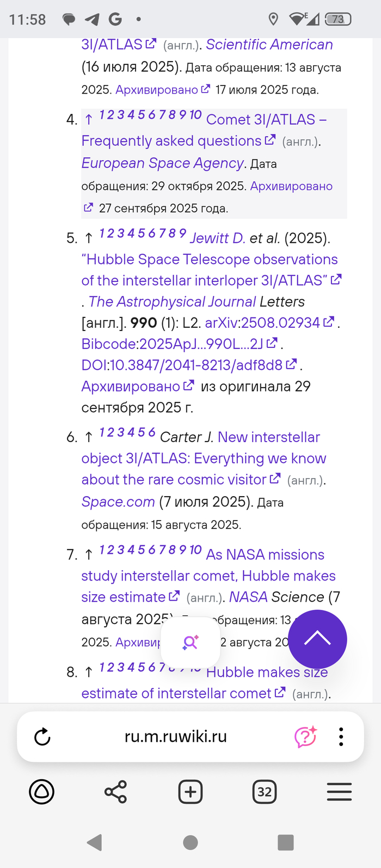Tap the floating search magnifier icon
The image size is (381, 868).
tap(190, 643)
